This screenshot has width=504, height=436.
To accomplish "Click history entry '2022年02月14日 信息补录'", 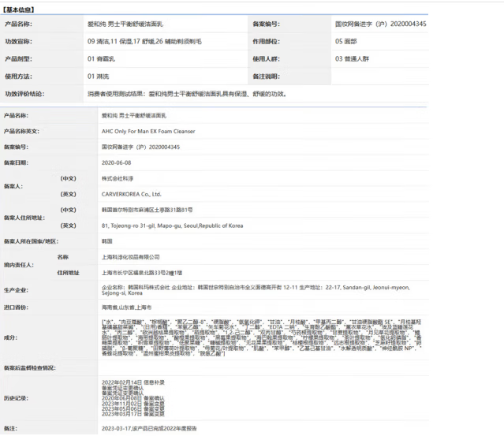I will [133, 382].
